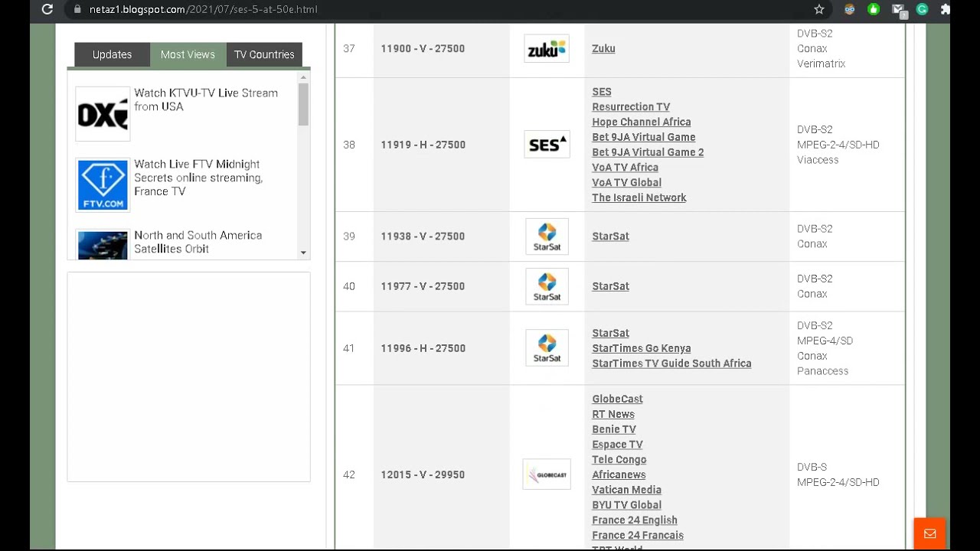
Task: Open the Bet 9JA Virtual Game 2 link
Action: click(648, 152)
